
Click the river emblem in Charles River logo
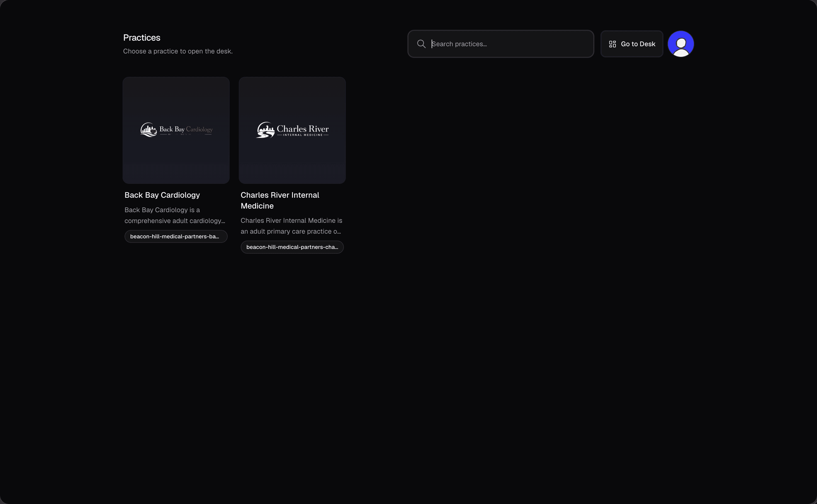[266, 130]
